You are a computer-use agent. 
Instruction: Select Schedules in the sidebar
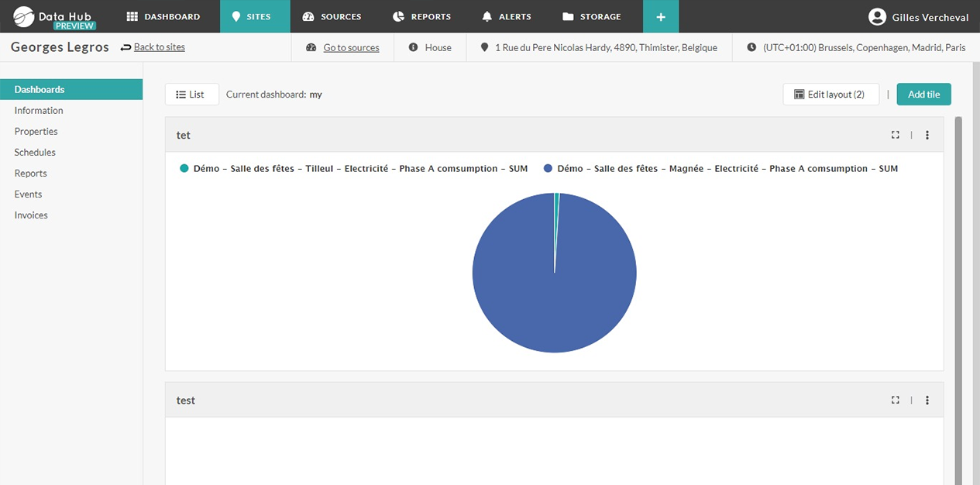[35, 153]
